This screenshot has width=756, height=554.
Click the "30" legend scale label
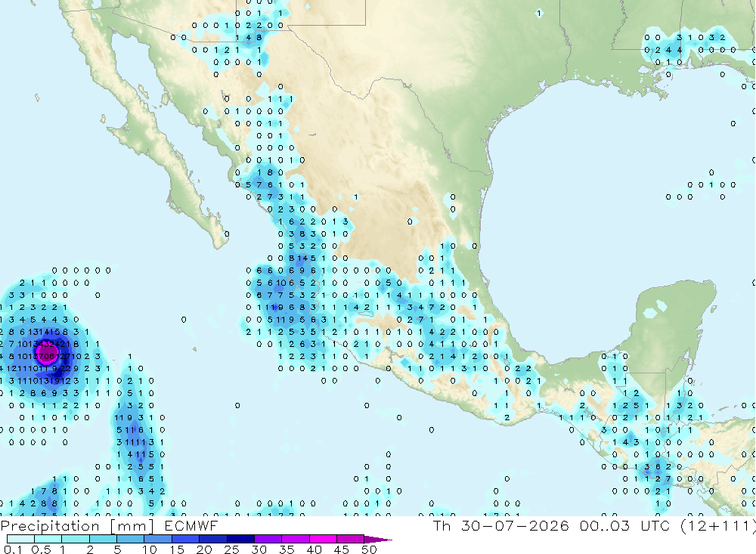click(259, 549)
